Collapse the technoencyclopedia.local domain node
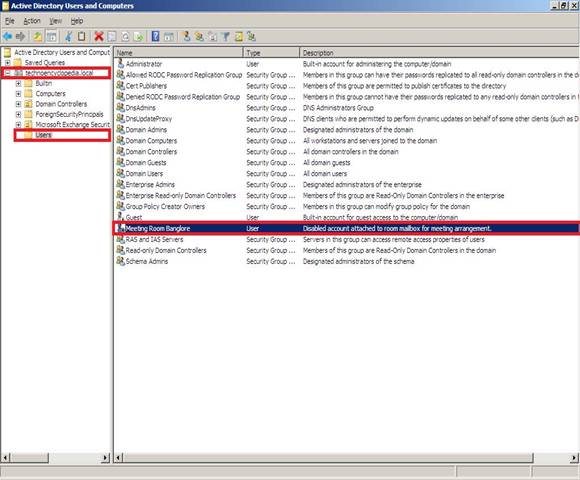580x480 pixels. pyautogui.click(x=7, y=73)
